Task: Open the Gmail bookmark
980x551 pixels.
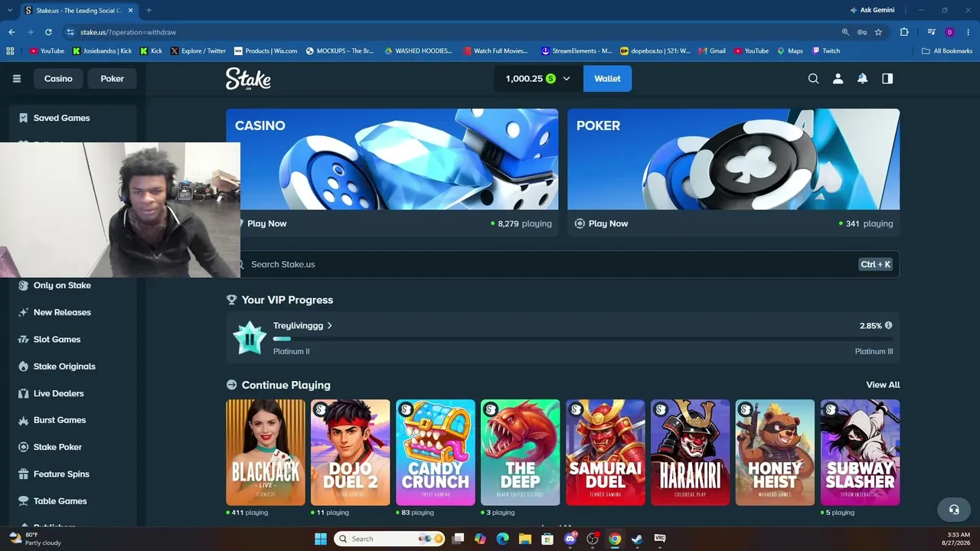Action: 712,51
